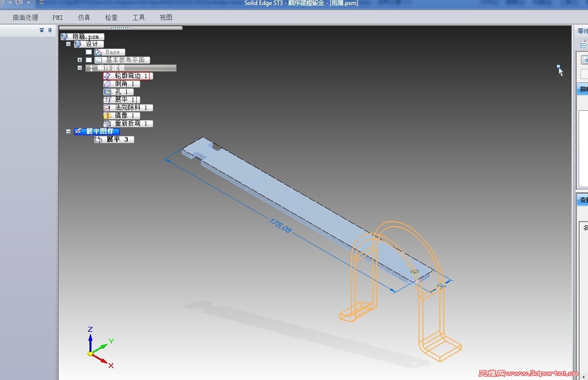This screenshot has height=380, width=588.
Task: Click the PathFinder panel grip handle
Action: (x=121, y=28)
